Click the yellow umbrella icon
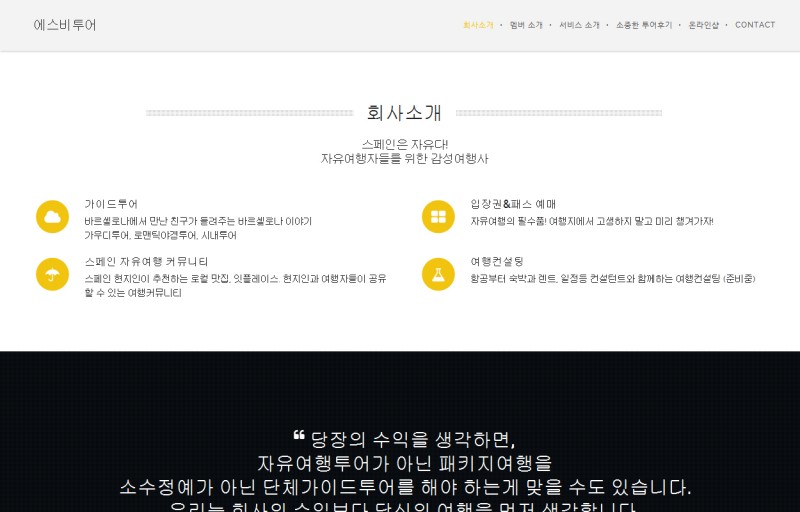 (x=52, y=274)
